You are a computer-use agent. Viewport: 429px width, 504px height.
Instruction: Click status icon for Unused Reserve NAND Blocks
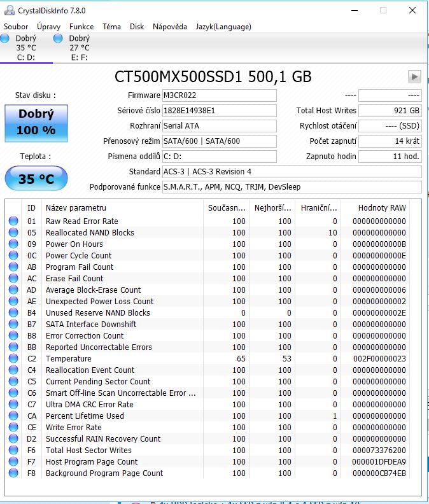(13, 312)
